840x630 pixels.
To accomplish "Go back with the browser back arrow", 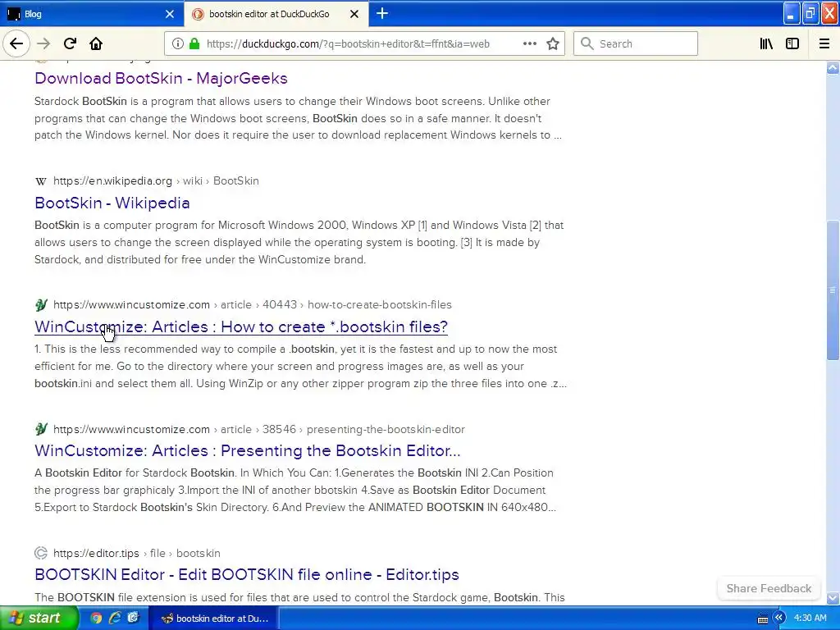I will (x=16, y=43).
